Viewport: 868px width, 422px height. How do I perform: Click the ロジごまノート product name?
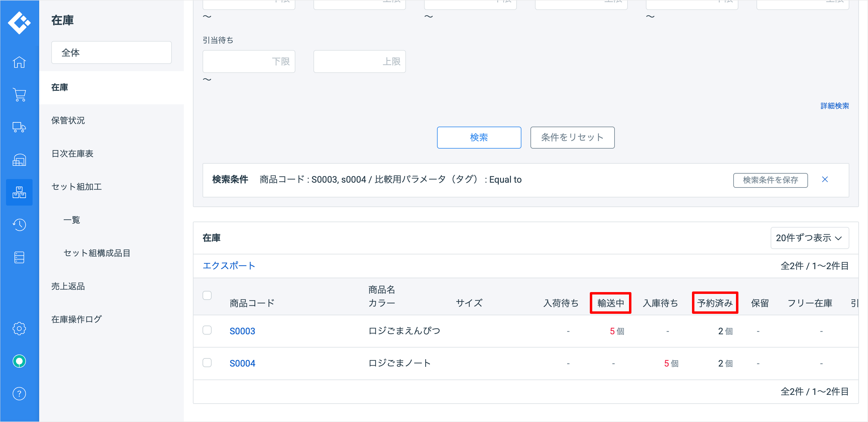tap(400, 363)
